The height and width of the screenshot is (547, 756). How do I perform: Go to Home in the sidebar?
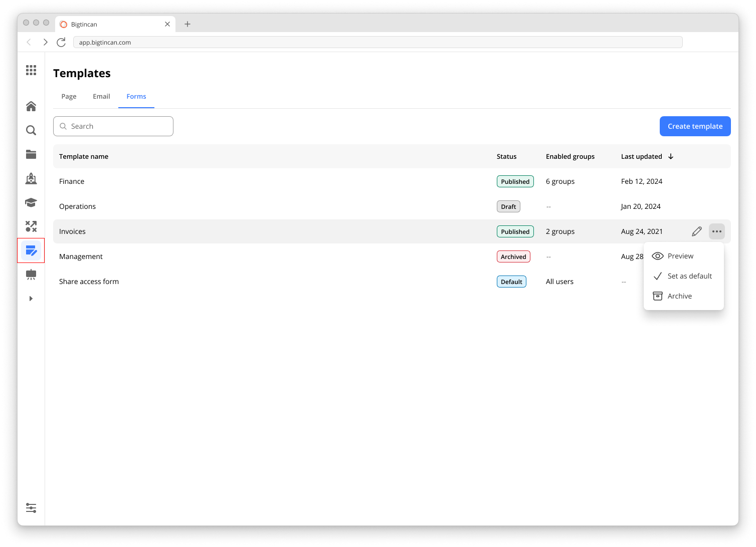(x=31, y=106)
